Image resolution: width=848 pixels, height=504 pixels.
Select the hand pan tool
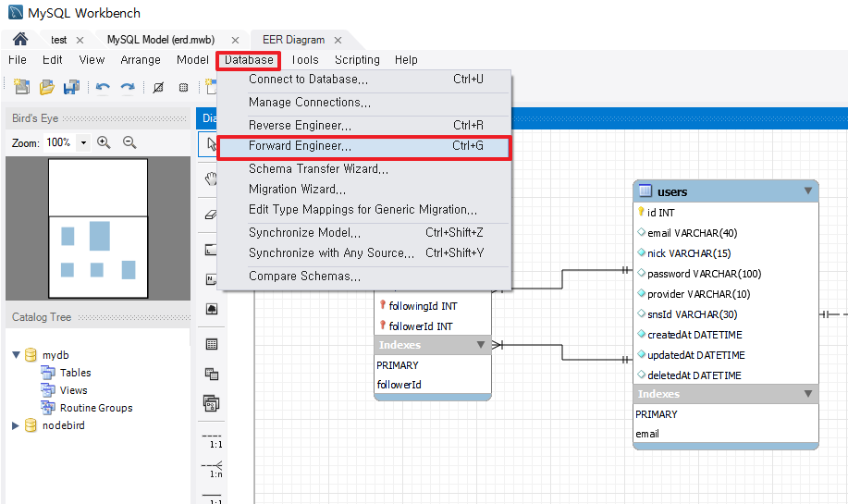(211, 178)
